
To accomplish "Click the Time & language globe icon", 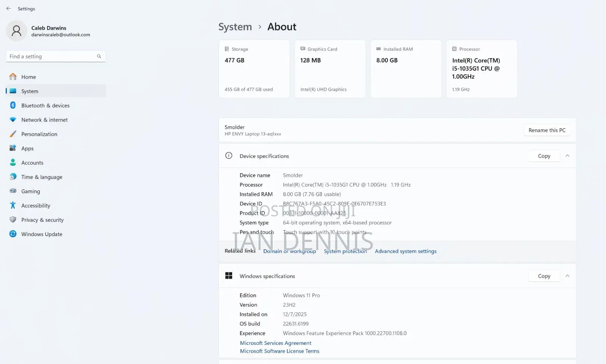I will click(13, 177).
